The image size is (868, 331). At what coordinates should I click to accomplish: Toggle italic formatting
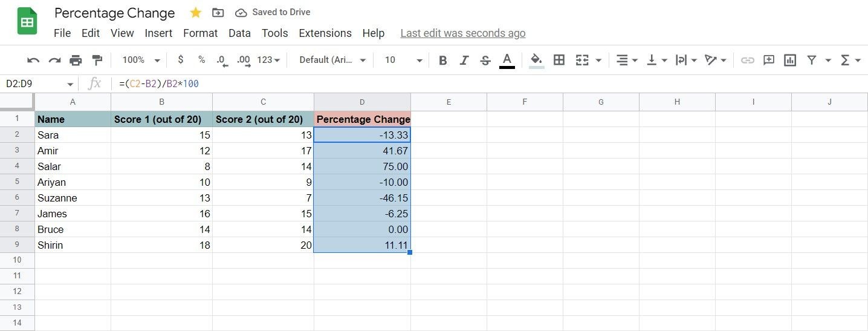(464, 60)
